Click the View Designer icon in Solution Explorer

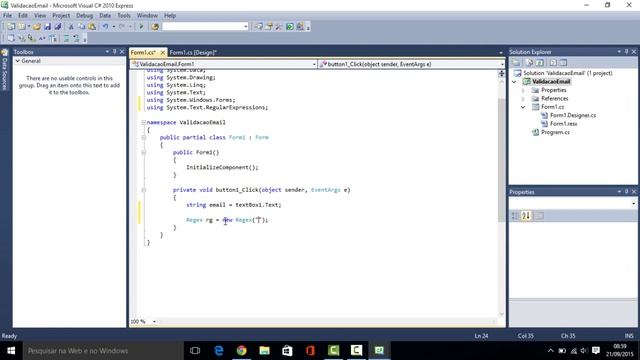coord(563,62)
